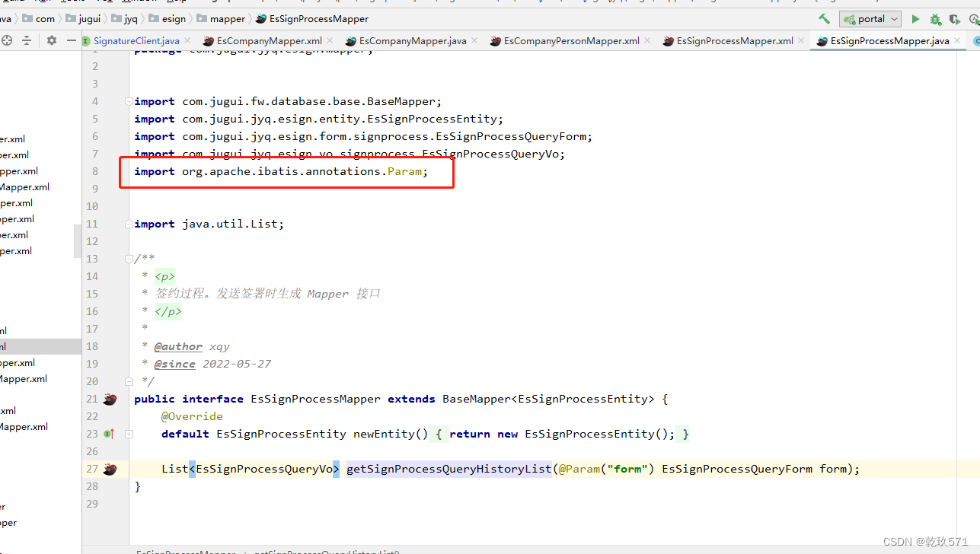Click the Collapse All icon in Project panel
980x554 pixels.
click(x=27, y=40)
